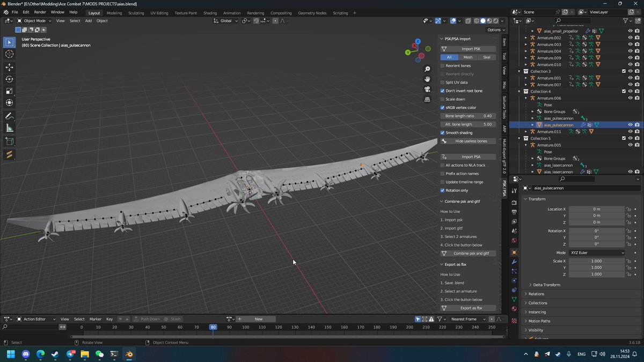The height and width of the screenshot is (362, 644).
Task: Open World properties tab
Action: point(514,240)
